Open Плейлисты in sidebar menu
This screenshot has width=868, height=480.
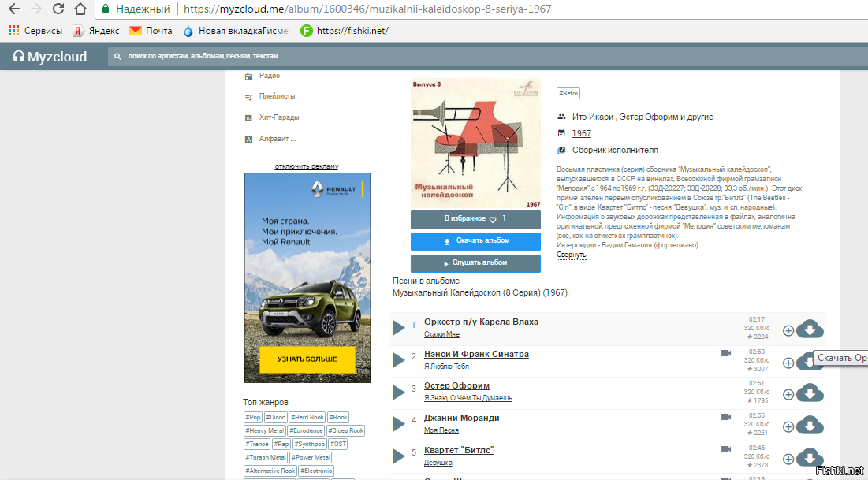click(x=270, y=96)
